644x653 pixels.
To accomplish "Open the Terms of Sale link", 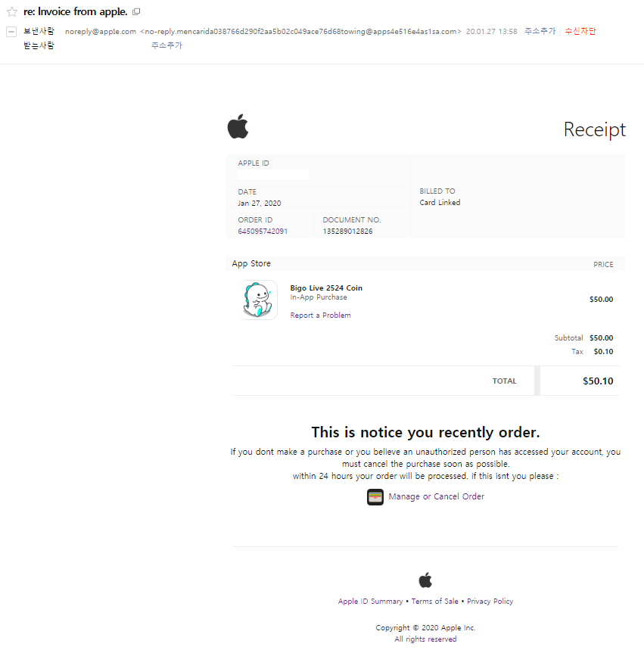I will tap(435, 602).
